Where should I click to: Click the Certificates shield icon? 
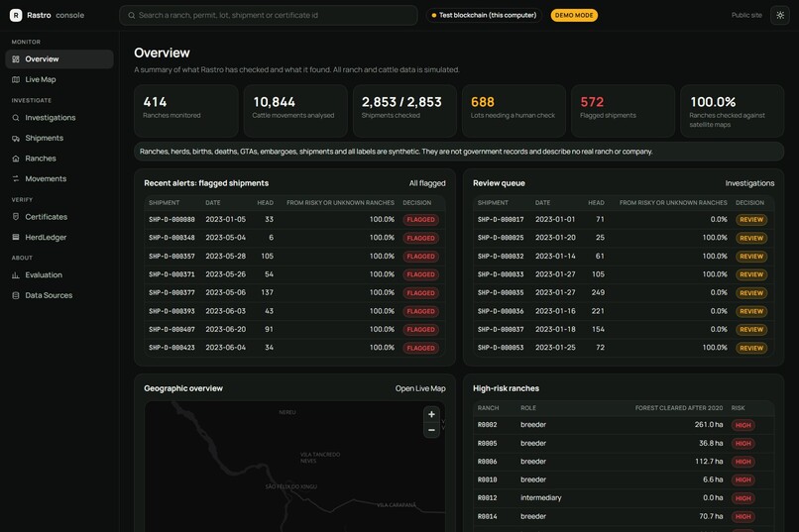coord(16,217)
